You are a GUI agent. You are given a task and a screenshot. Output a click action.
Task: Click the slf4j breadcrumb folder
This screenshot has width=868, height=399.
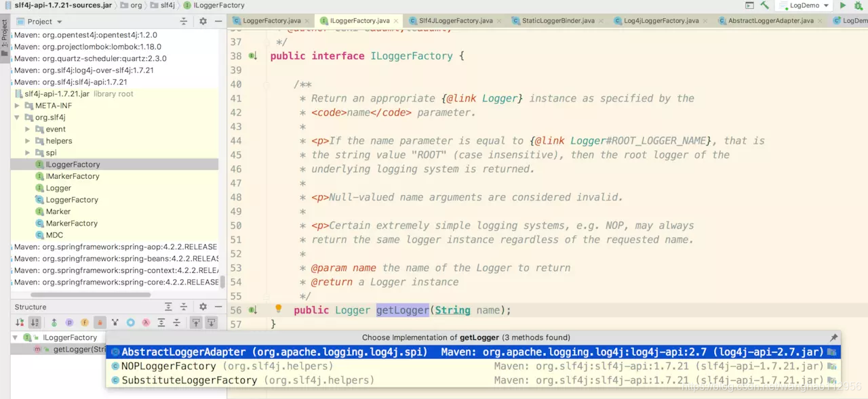tap(163, 5)
